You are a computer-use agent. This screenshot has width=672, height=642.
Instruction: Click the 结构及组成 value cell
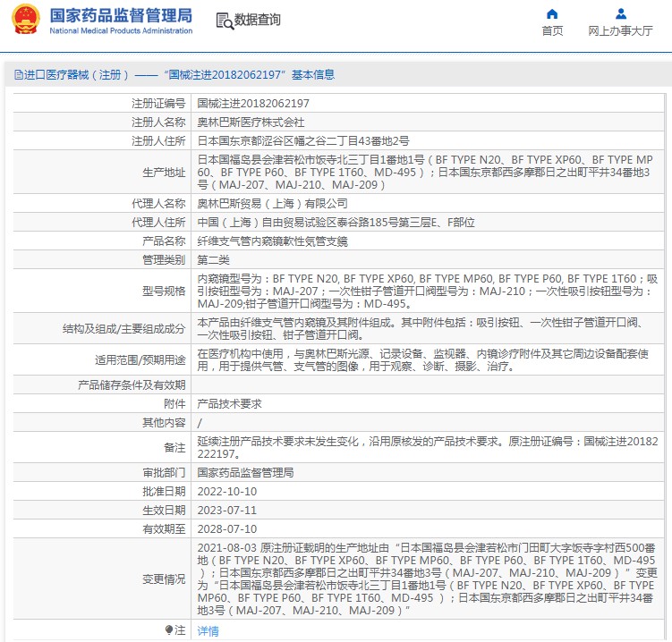pos(427,329)
